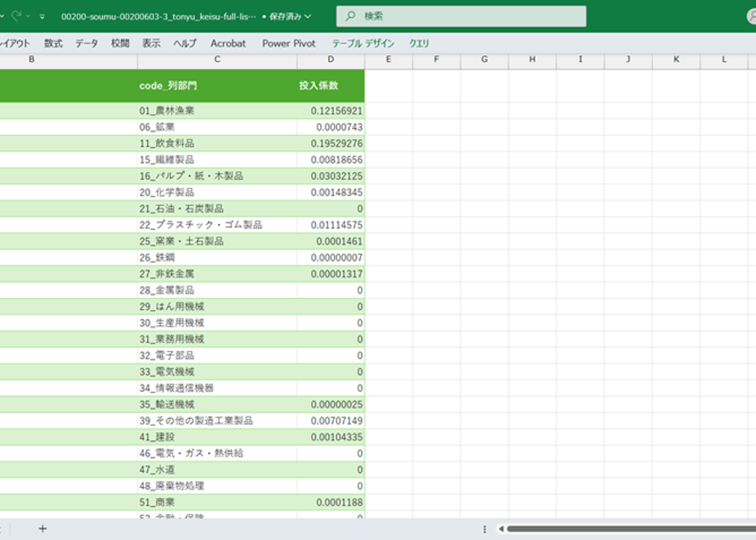Click the 投入係数 table header cell
The height and width of the screenshot is (540, 756).
(x=331, y=86)
